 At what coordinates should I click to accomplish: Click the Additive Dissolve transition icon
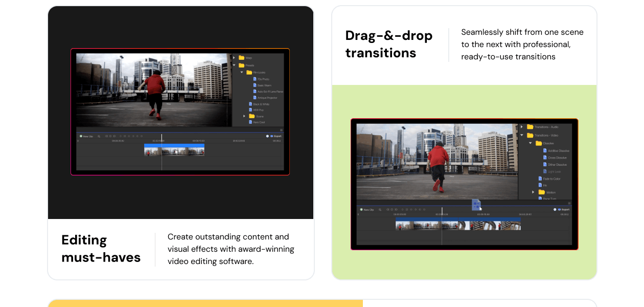[x=545, y=151]
